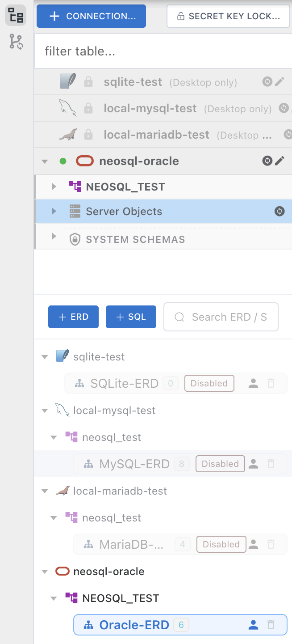Toggle Disabled badge on MySQL-ERD
The height and width of the screenshot is (644, 292).
pyautogui.click(x=220, y=464)
